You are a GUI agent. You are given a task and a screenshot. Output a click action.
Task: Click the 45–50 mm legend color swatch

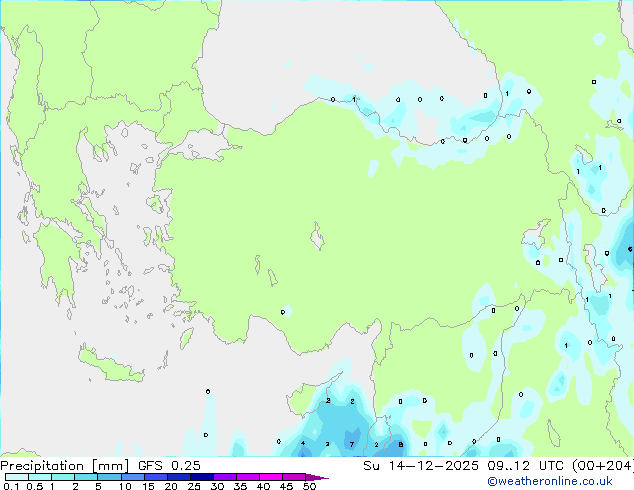(x=294, y=477)
